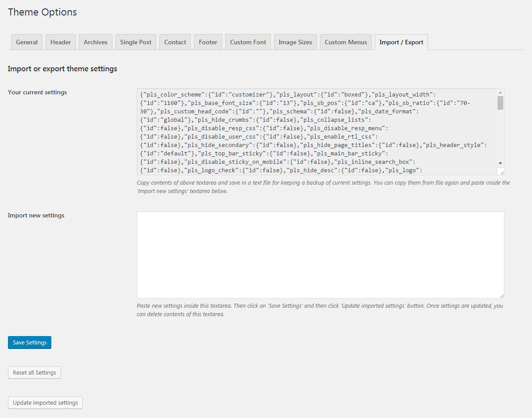Screen dimensions: 532x418
Task: Click the current settings scrollbar up arrow
Action: [x=500, y=92]
